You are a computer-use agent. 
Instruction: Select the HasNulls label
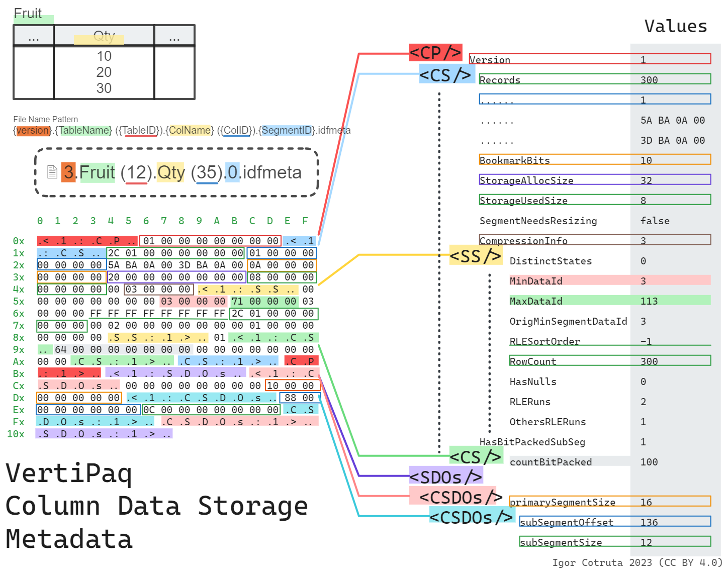coord(533,381)
